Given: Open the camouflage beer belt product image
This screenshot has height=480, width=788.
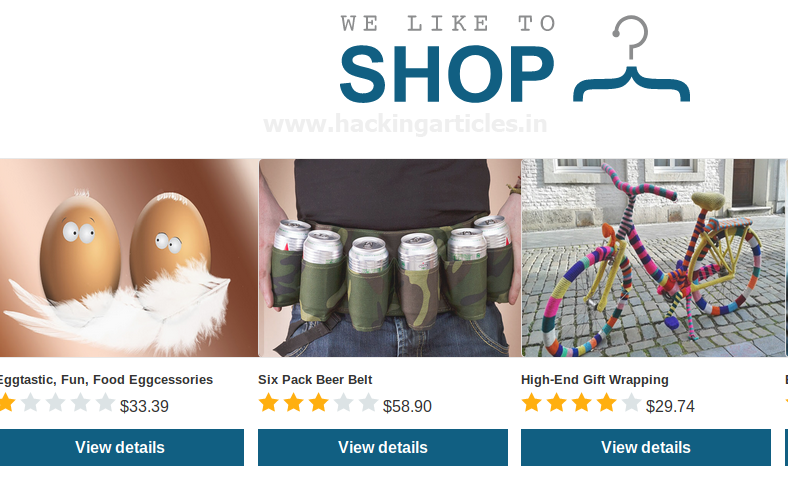Looking at the screenshot, I should click(390, 258).
